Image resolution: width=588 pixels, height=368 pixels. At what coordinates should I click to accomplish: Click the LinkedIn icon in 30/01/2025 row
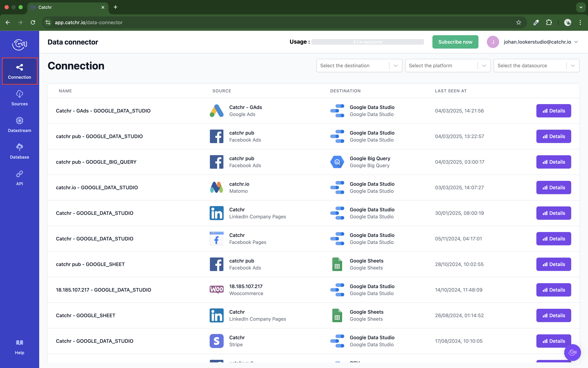click(216, 213)
